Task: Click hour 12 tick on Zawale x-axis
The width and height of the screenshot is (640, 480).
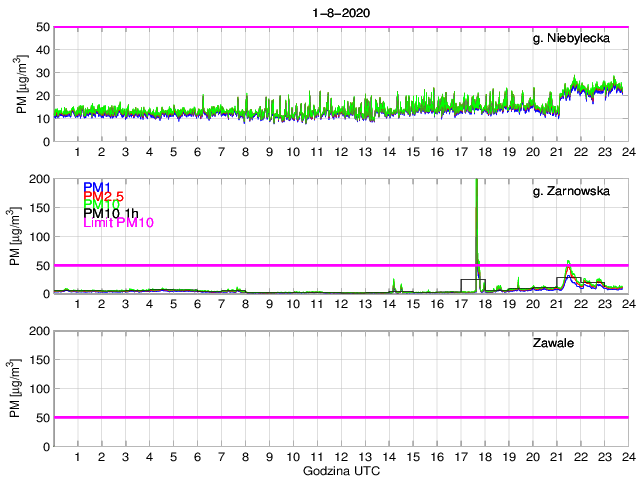Action: pyautogui.click(x=340, y=456)
